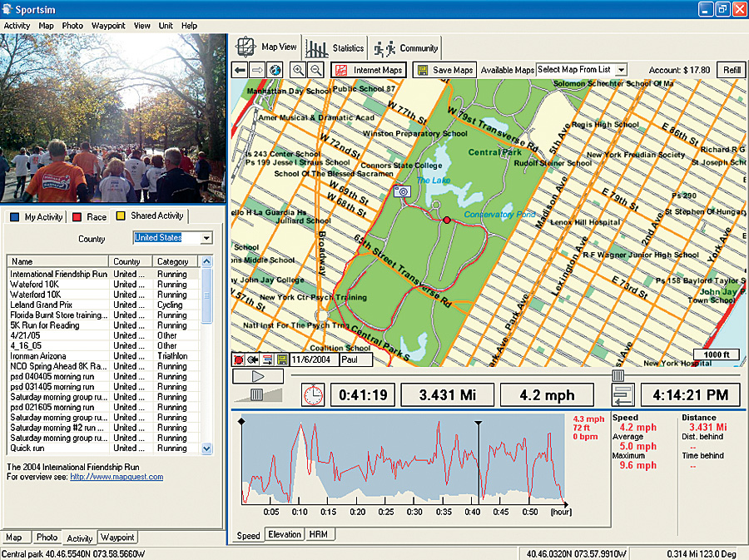Click the lap lines icon beside time of day
Viewport: 749px width, 560px height.
[623, 395]
